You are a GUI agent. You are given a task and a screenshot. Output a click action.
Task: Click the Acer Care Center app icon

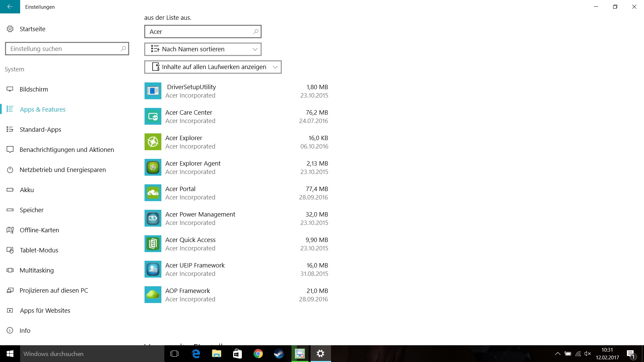coord(153,116)
